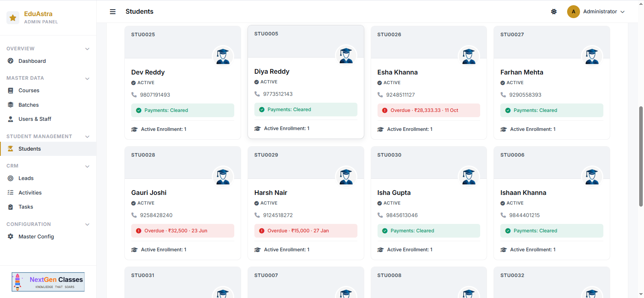The width and height of the screenshot is (644, 298).
Task: Open Users & Staff page
Action: pyautogui.click(x=48, y=119)
